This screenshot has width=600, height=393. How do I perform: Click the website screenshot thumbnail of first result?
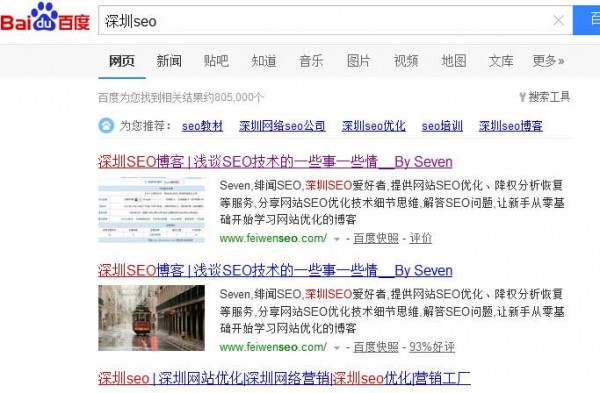point(152,210)
